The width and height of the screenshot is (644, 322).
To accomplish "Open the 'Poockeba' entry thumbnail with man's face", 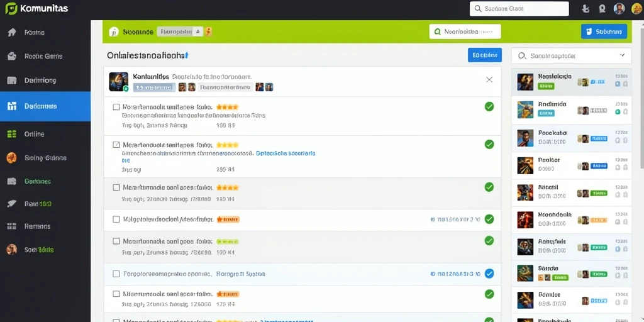I will [525, 138].
